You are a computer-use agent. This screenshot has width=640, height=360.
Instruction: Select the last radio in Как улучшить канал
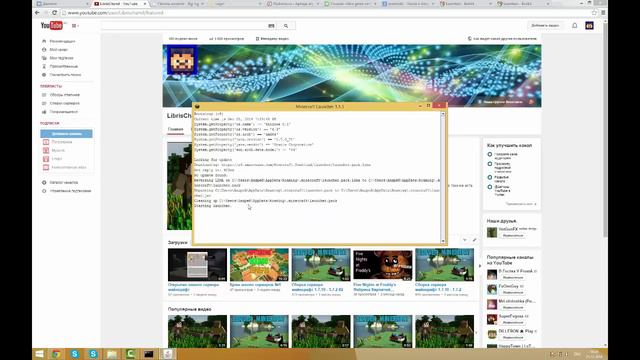pos(490,187)
